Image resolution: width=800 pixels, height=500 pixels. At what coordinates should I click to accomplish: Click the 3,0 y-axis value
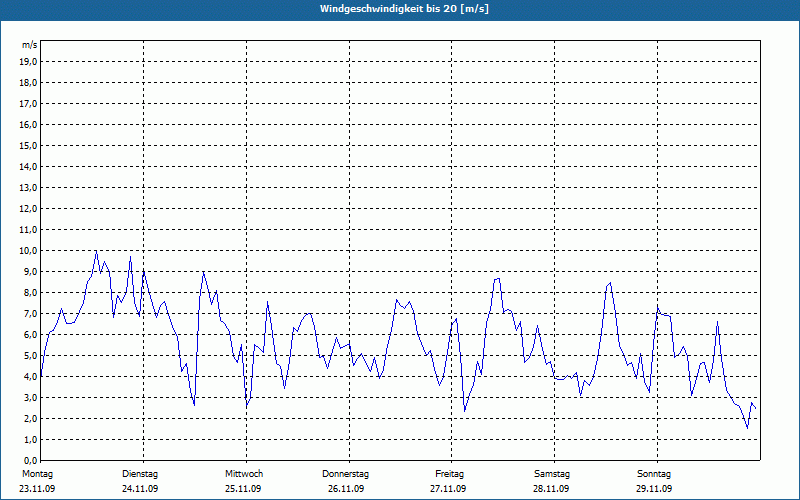[x=30, y=397]
